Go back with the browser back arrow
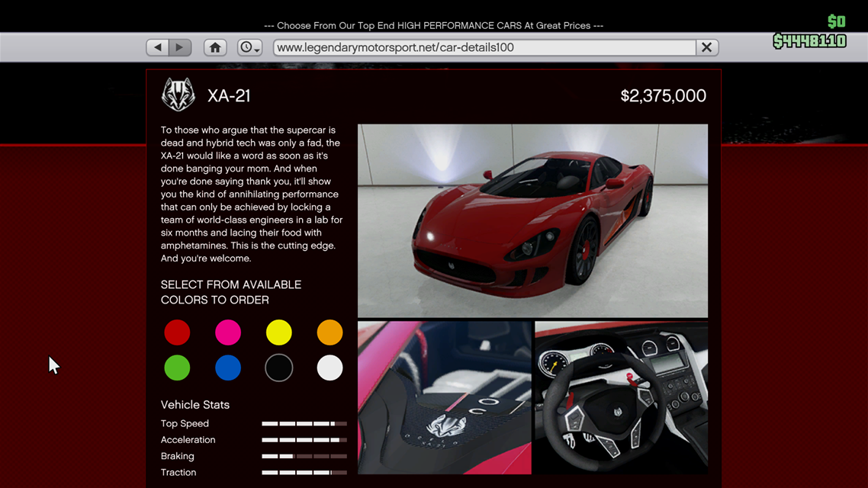 158,47
